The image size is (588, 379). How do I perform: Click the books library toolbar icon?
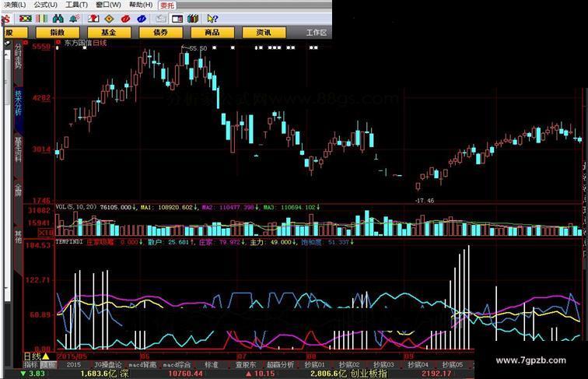click(x=193, y=19)
